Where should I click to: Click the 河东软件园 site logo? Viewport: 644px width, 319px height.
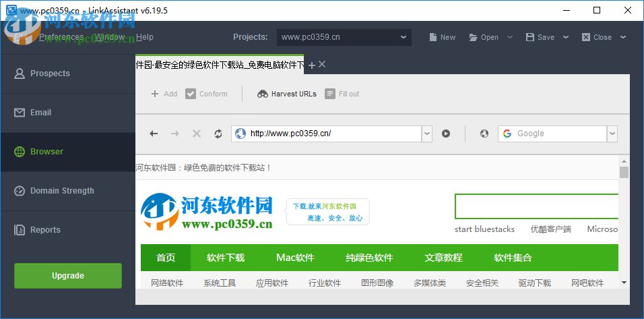207,212
